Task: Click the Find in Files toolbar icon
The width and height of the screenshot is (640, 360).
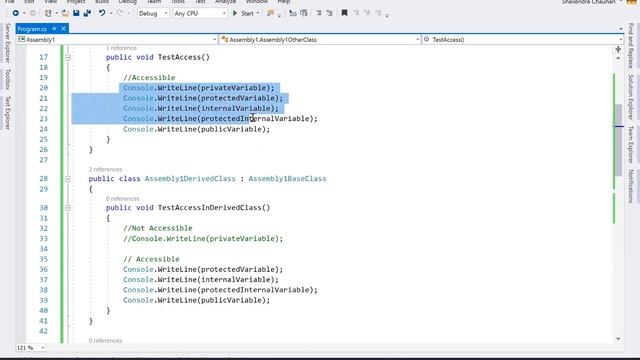Action: tap(270, 13)
